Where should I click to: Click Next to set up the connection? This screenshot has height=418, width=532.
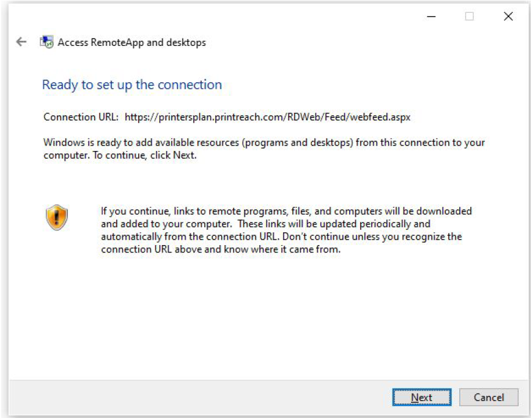pos(422,397)
